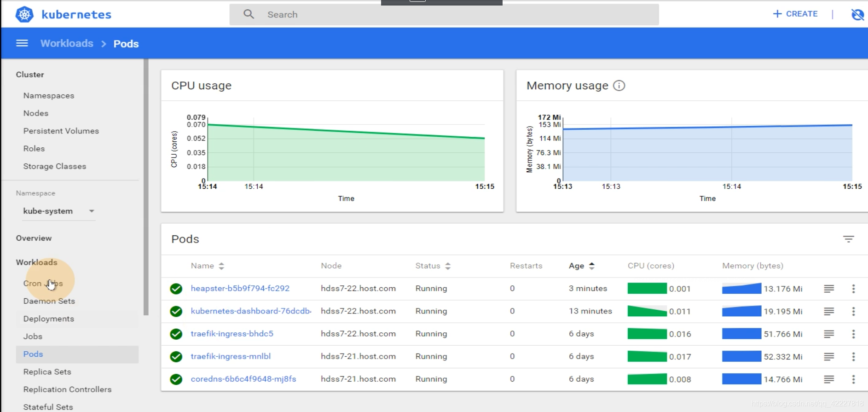This screenshot has width=868, height=412.
Task: Open Stateful Sets in sidebar
Action: pyautogui.click(x=48, y=407)
